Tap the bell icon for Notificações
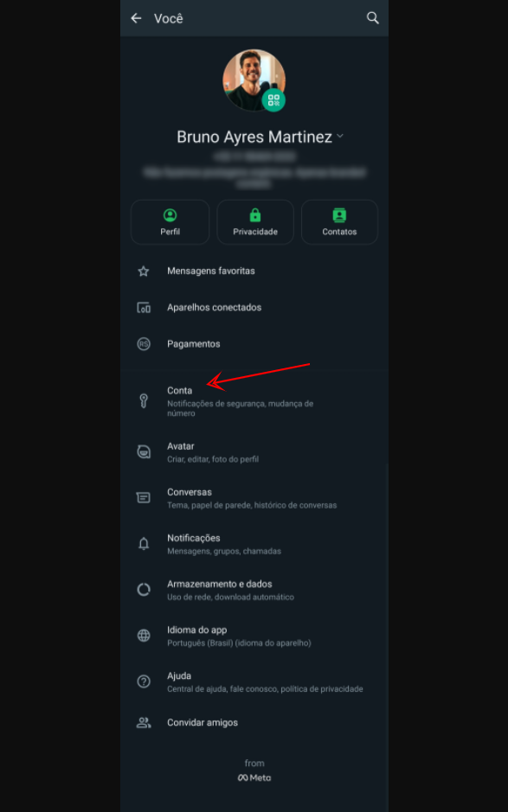The height and width of the screenshot is (812, 508). point(144,543)
